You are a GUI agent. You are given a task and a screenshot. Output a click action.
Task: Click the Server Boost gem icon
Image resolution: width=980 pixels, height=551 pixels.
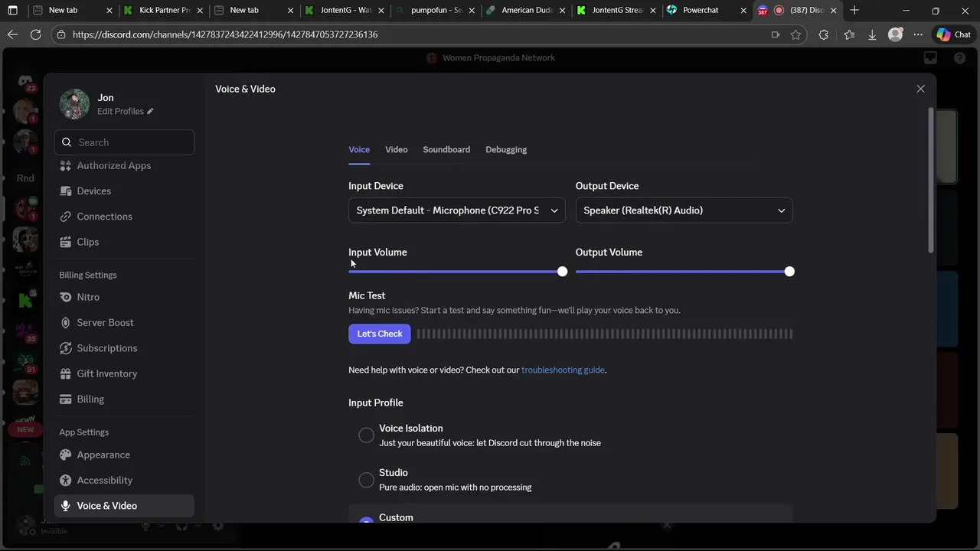click(x=66, y=323)
